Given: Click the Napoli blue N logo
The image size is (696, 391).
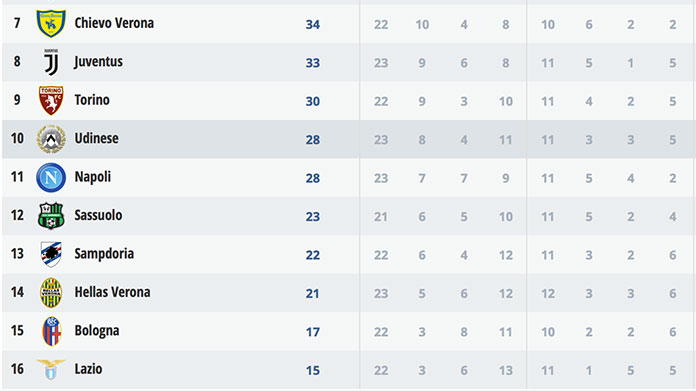Looking at the screenshot, I should (x=51, y=178).
